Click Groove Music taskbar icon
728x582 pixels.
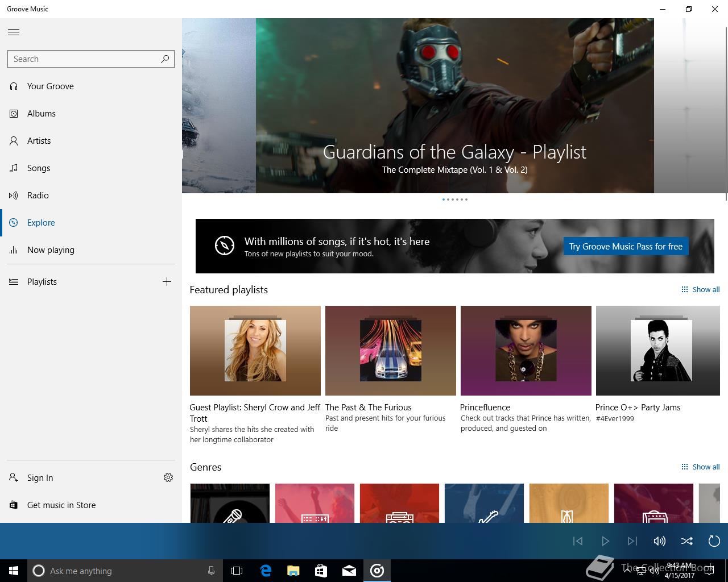pyautogui.click(x=377, y=571)
